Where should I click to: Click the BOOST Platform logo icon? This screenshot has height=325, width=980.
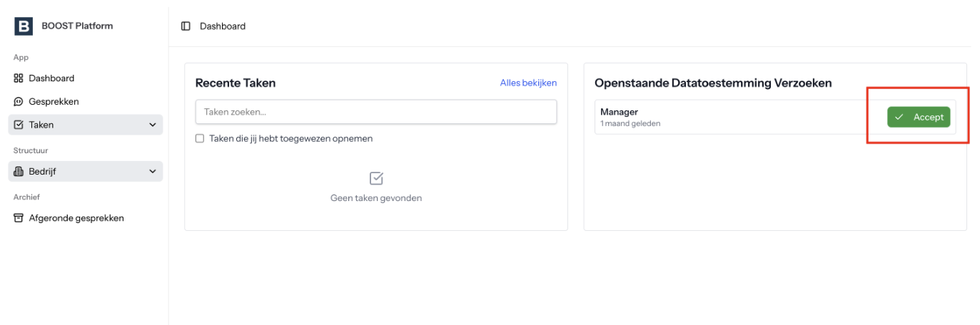coord(24,26)
